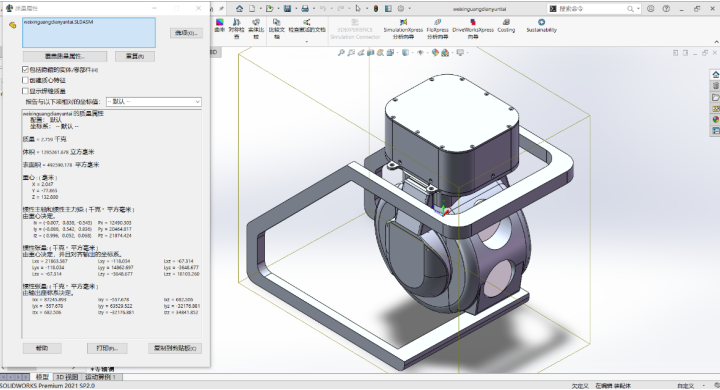Screen dimensions: 720x390
Task: Open the File Properties icon
Action: coord(388,8)
